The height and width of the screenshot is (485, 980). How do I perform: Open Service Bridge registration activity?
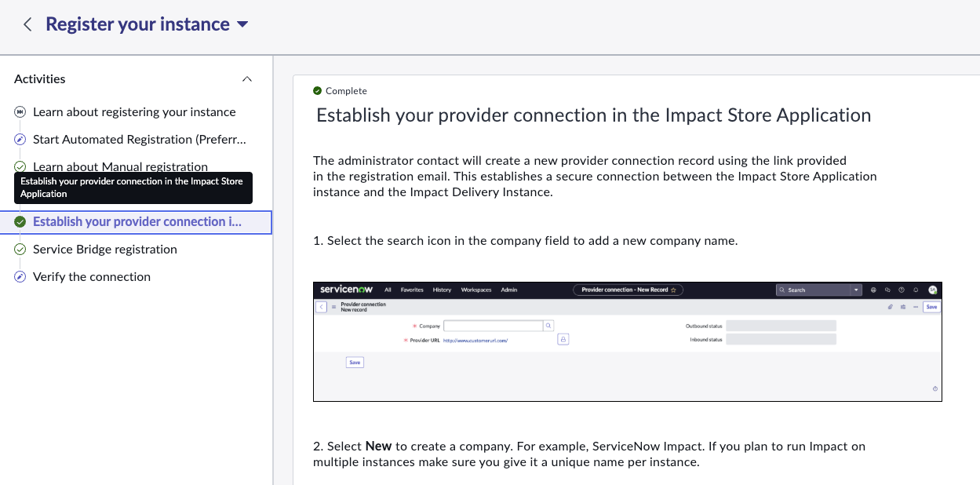coord(105,250)
